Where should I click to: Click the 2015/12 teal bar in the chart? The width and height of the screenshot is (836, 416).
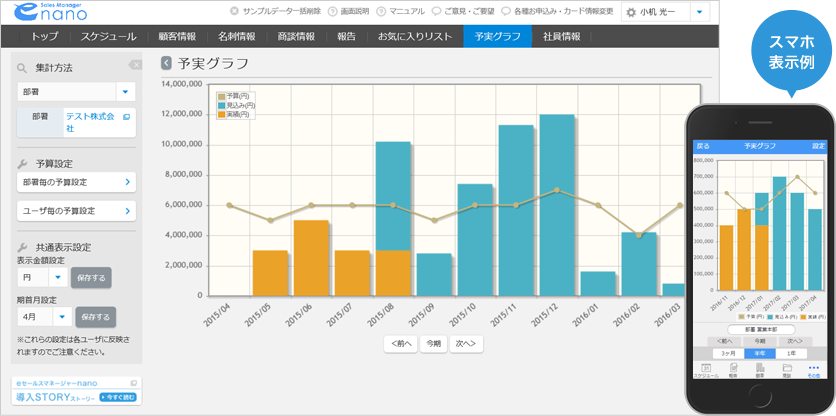pos(557,205)
